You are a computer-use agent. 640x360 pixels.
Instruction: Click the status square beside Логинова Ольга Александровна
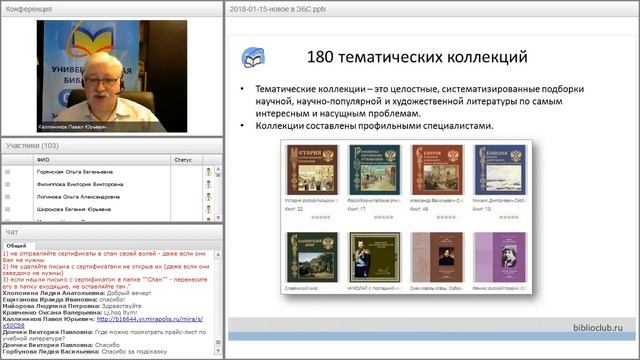point(7,197)
